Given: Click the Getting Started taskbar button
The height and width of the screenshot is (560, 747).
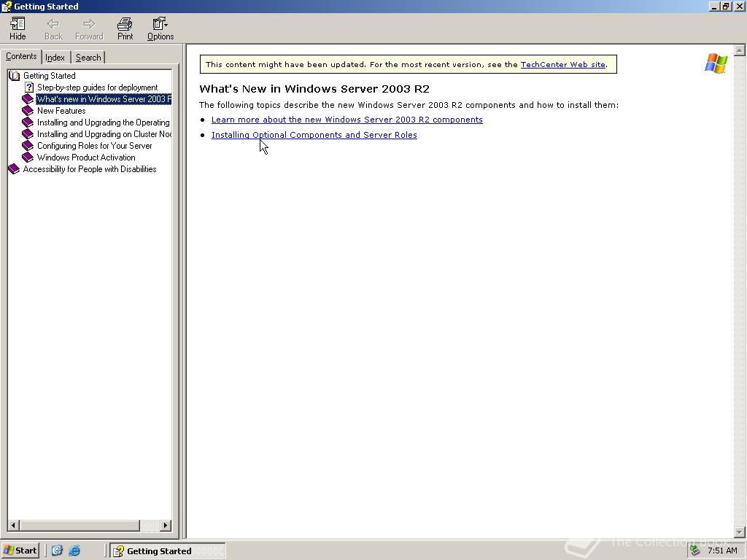Looking at the screenshot, I should tap(168, 551).
